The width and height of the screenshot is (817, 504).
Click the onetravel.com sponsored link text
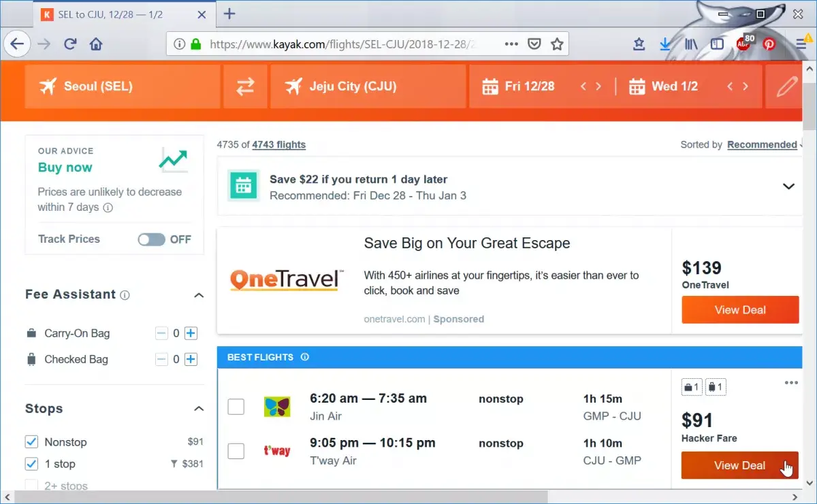(x=394, y=319)
